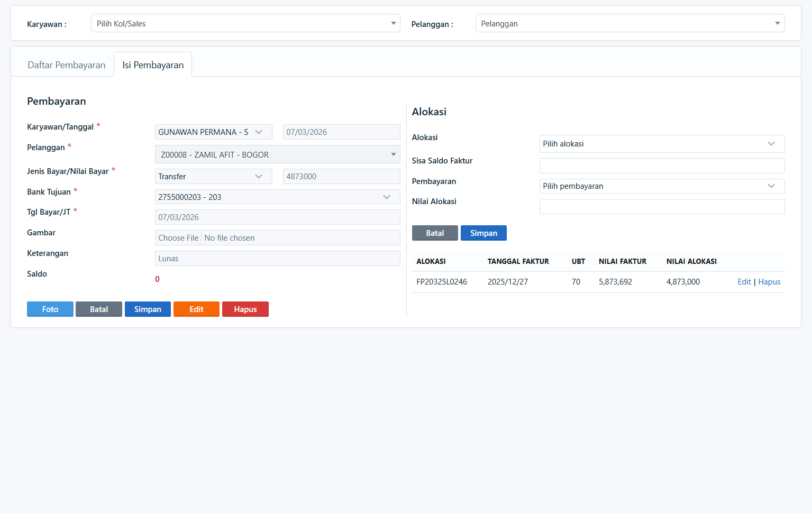Image resolution: width=812 pixels, height=513 pixels.
Task: Click the Tgl Bayar/JT date field
Action: pyautogui.click(x=277, y=217)
